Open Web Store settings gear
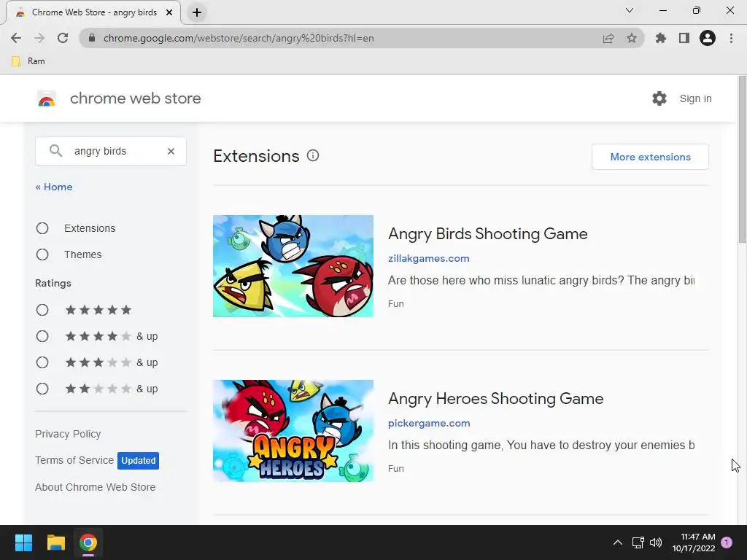The image size is (747, 560). (659, 98)
